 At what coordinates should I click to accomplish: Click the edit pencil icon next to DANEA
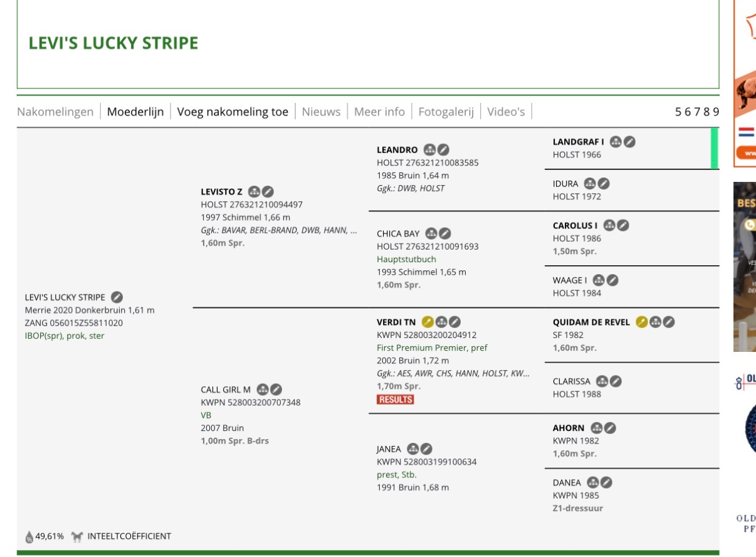(x=606, y=482)
